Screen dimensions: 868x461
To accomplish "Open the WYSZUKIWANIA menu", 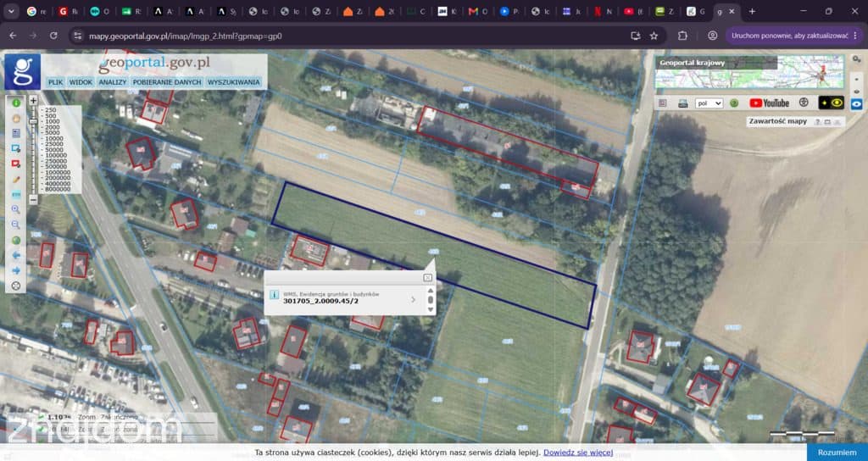I will tap(234, 82).
